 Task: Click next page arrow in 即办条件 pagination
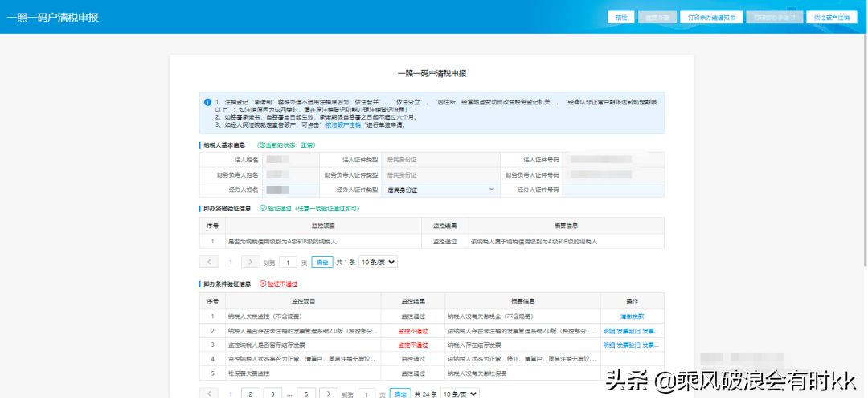tap(328, 394)
